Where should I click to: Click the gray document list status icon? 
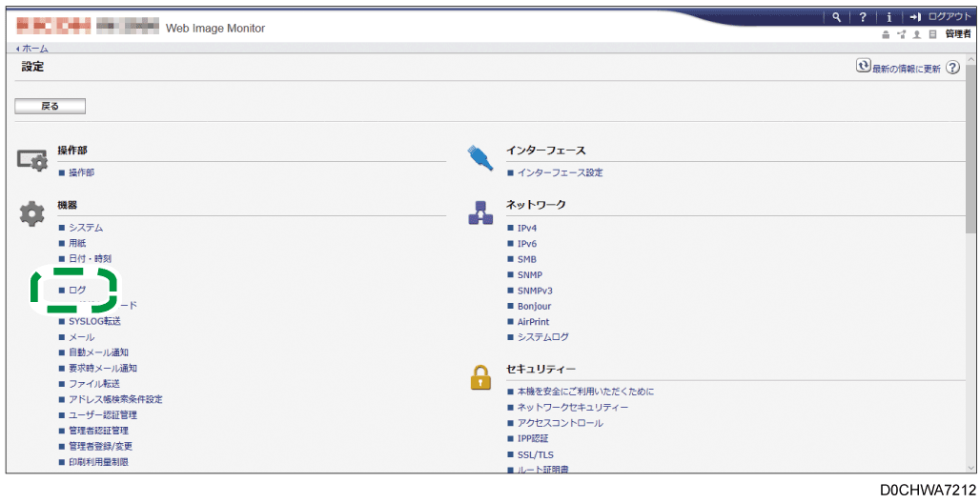point(932,35)
